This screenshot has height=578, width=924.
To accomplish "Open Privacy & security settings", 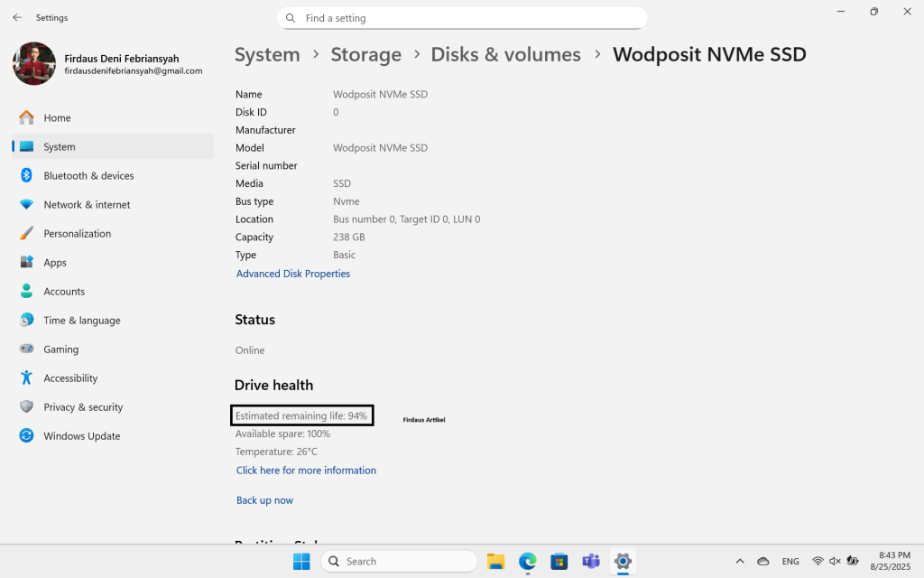I will [x=83, y=406].
